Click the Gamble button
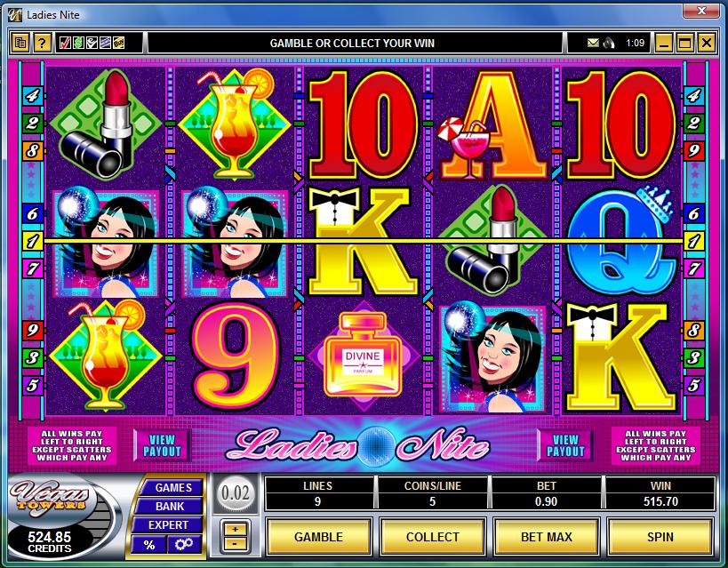The width and height of the screenshot is (728, 568). pyautogui.click(x=318, y=537)
